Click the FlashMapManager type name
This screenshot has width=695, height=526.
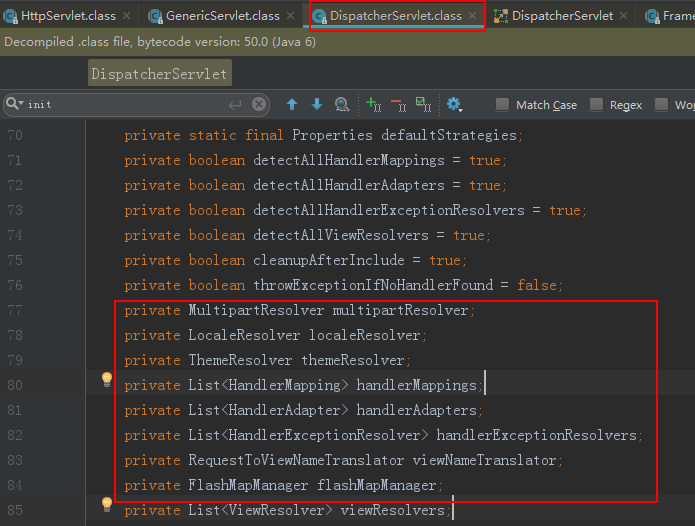pyautogui.click(x=248, y=485)
